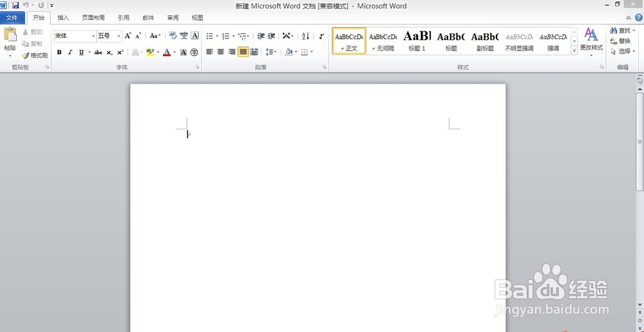Click the Shading paint bucket
Viewport: 644px width, 332px height.
tap(289, 51)
